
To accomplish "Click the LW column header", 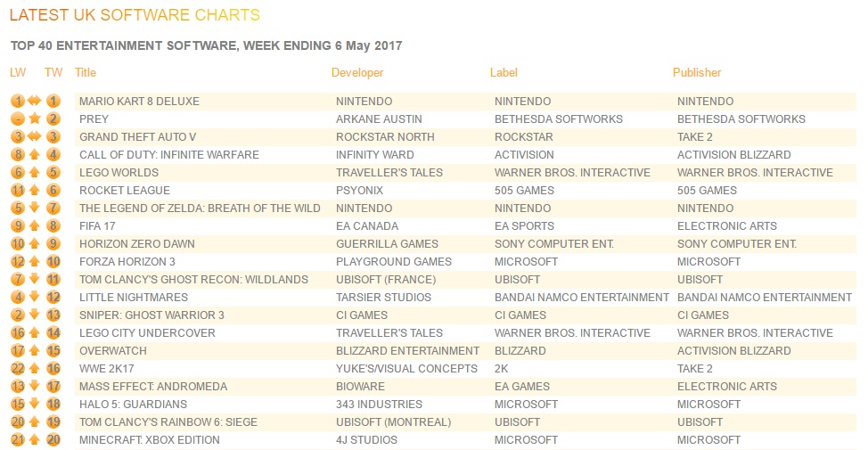I will [18, 72].
